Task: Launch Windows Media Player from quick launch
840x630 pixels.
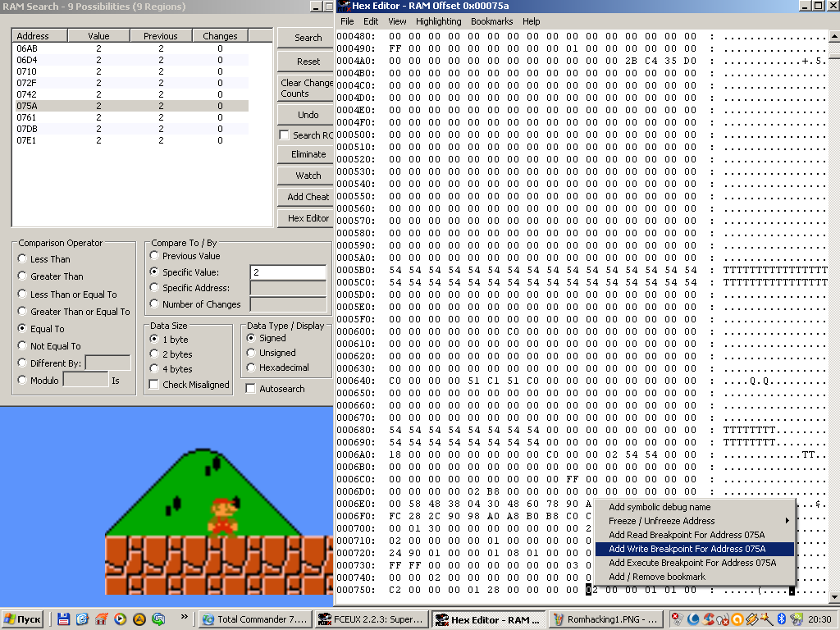Action: point(120,619)
